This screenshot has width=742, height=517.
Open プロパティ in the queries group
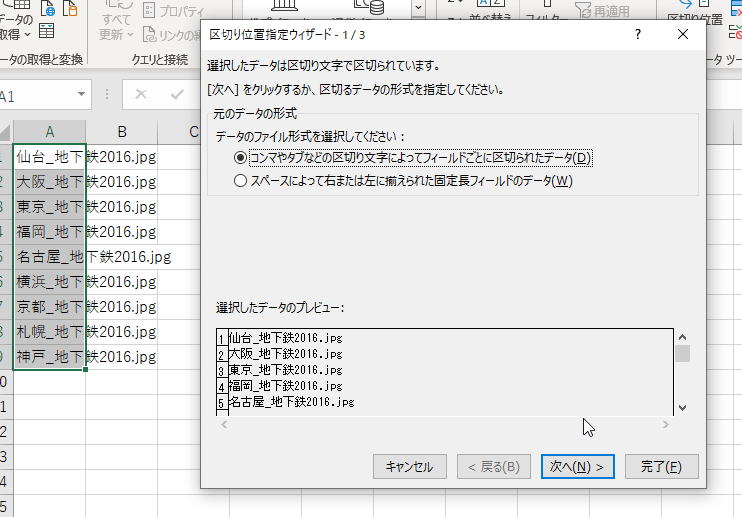[166, 10]
